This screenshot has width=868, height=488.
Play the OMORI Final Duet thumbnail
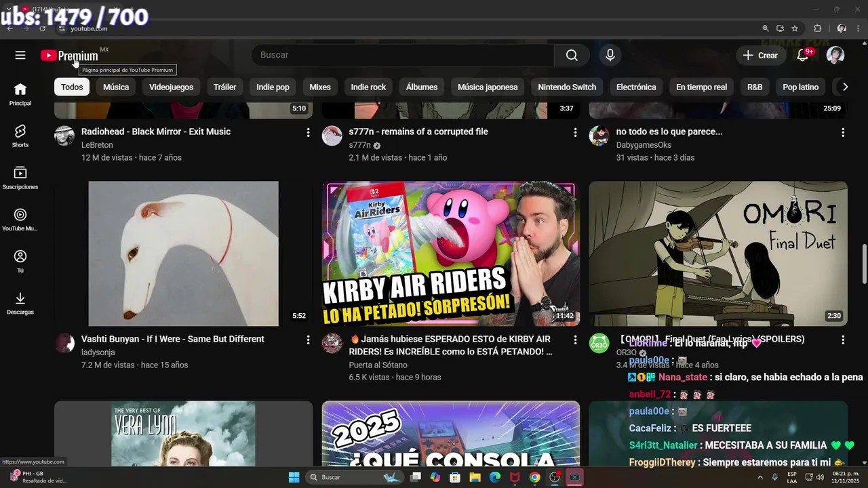click(718, 253)
